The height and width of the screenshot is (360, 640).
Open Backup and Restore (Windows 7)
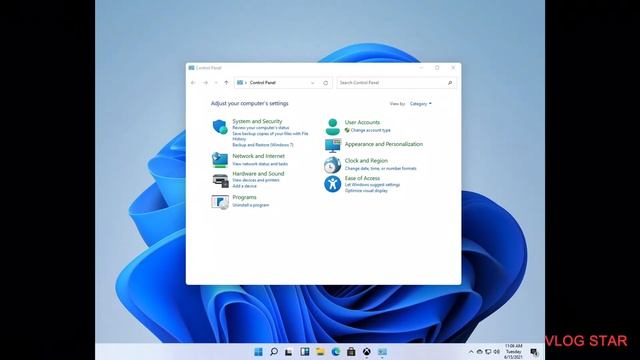pos(263,145)
